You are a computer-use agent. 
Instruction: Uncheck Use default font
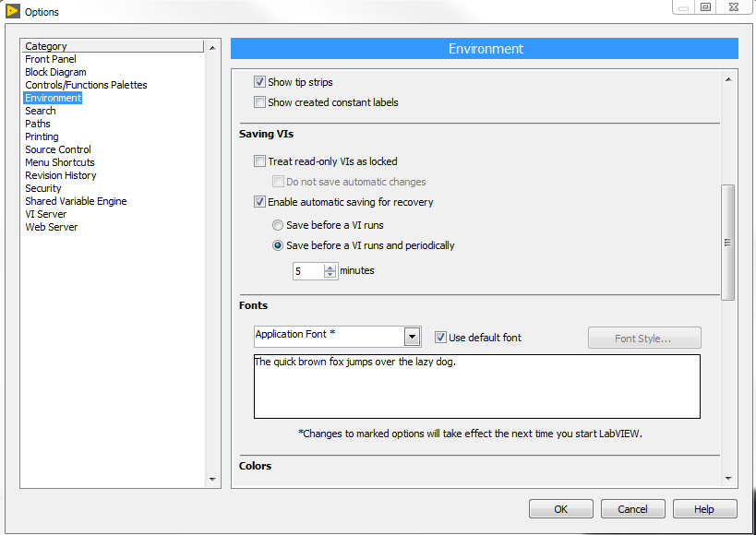(x=440, y=338)
